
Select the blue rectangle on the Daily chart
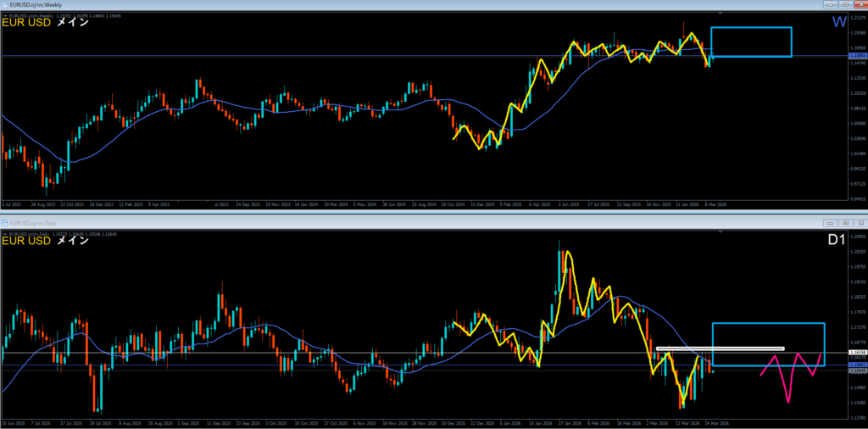click(768, 324)
